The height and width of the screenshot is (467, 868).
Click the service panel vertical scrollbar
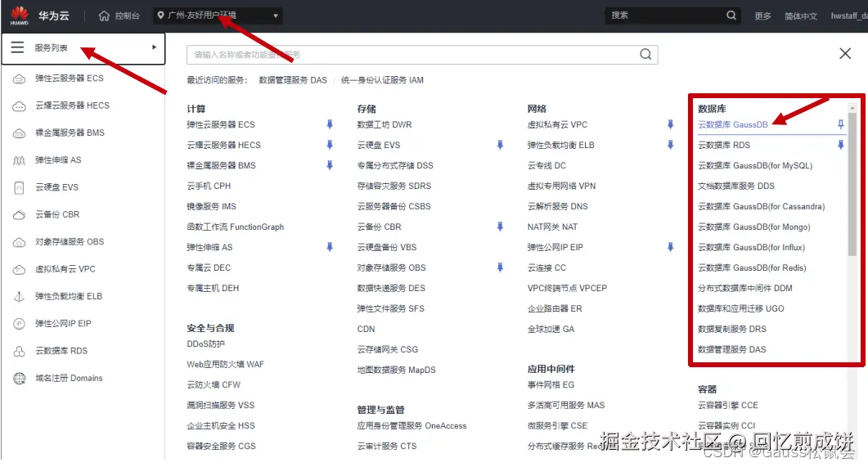(852, 182)
